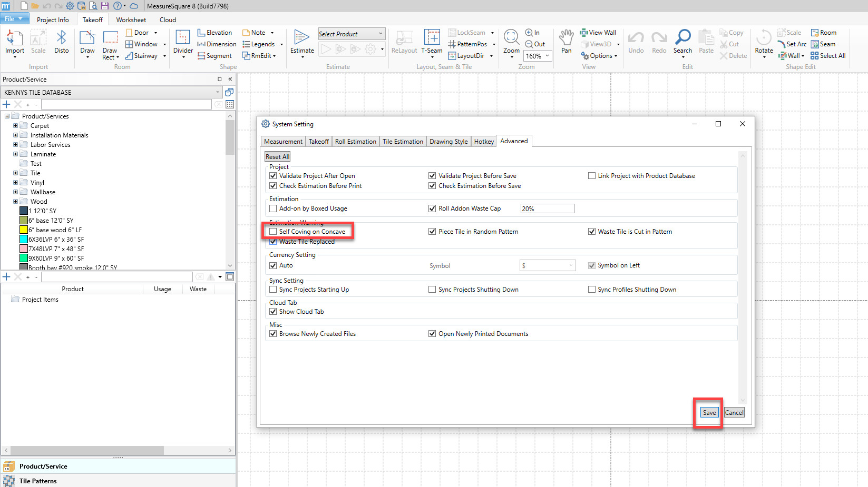Screen dimensions: 868x487
Task: Expand the Carpet folder
Action: tap(15, 126)
